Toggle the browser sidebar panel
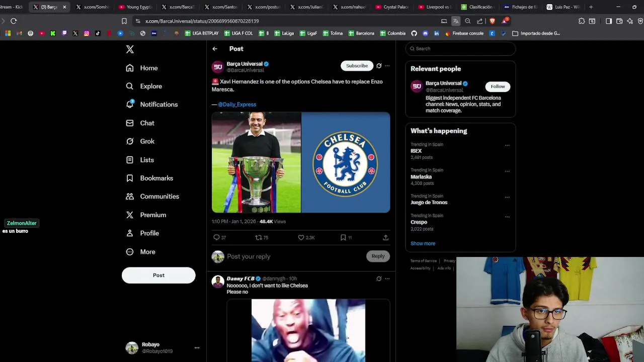The image size is (644, 362). 609,21
